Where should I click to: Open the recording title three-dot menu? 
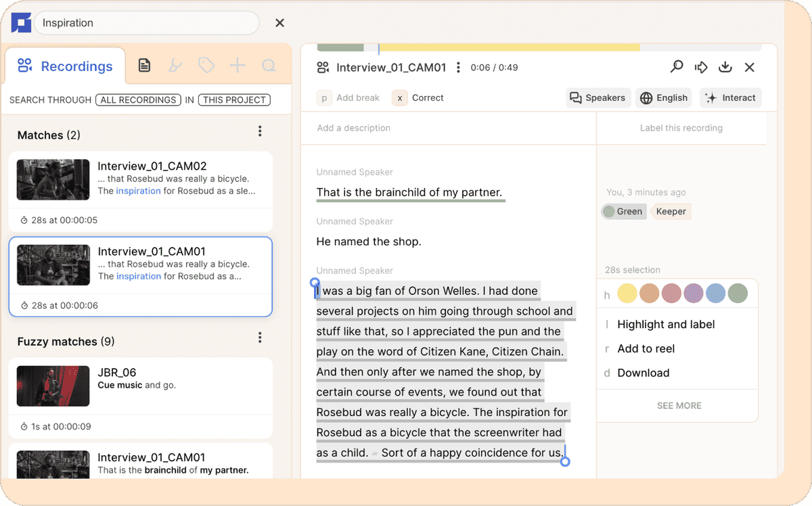click(458, 67)
